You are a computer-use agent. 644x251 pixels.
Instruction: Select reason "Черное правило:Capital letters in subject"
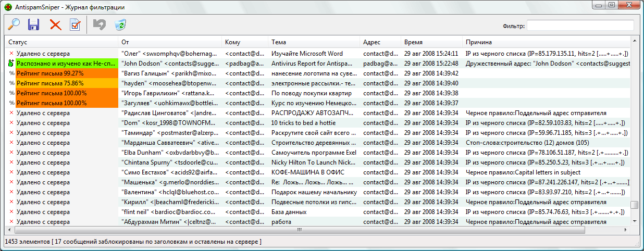coord(523,172)
